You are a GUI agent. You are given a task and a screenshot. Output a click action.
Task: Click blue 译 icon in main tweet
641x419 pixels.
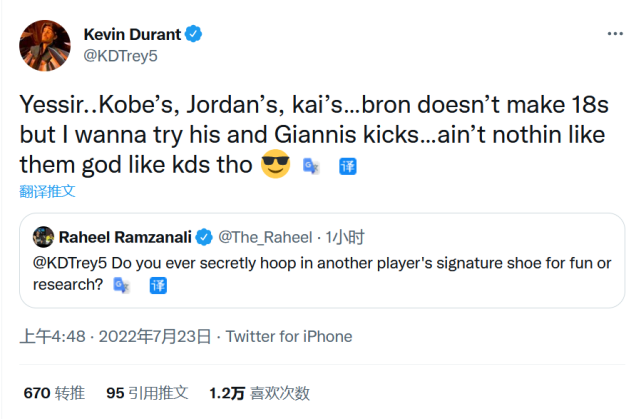[348, 166]
